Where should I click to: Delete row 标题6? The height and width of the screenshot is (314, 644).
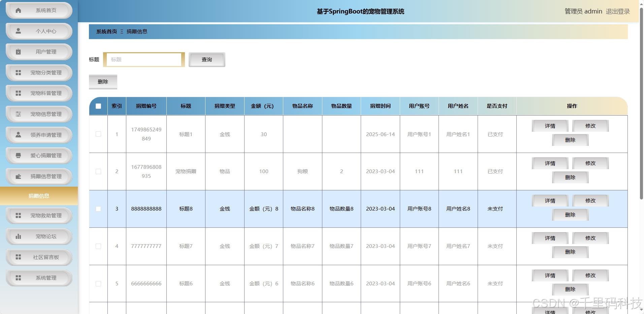click(x=570, y=289)
